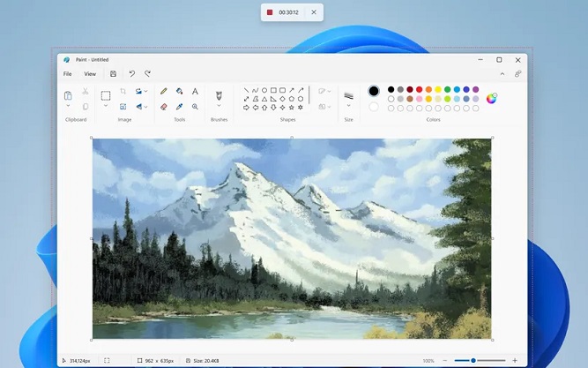Choose the Right arrow shape
The width and height of the screenshot is (588, 368).
pyautogui.click(x=246, y=108)
